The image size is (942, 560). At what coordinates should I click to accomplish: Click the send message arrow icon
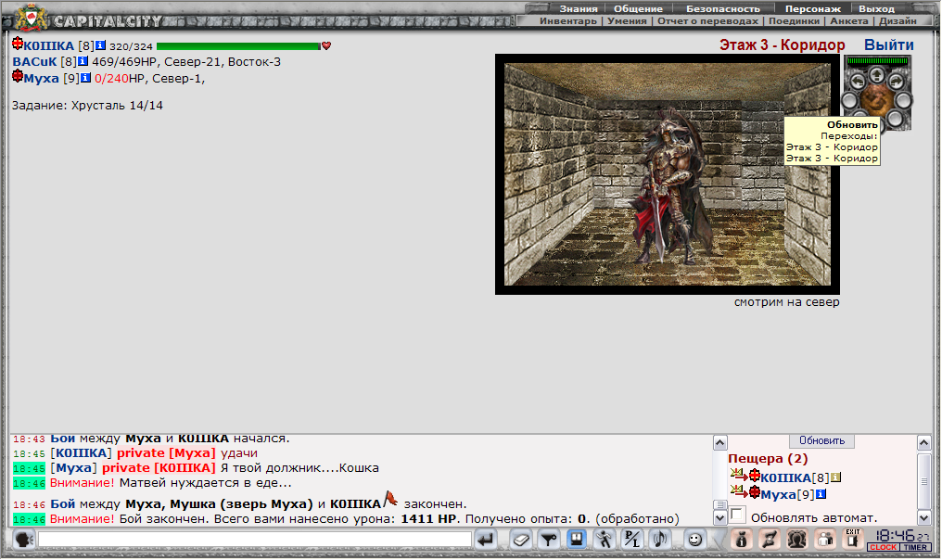coord(486,540)
